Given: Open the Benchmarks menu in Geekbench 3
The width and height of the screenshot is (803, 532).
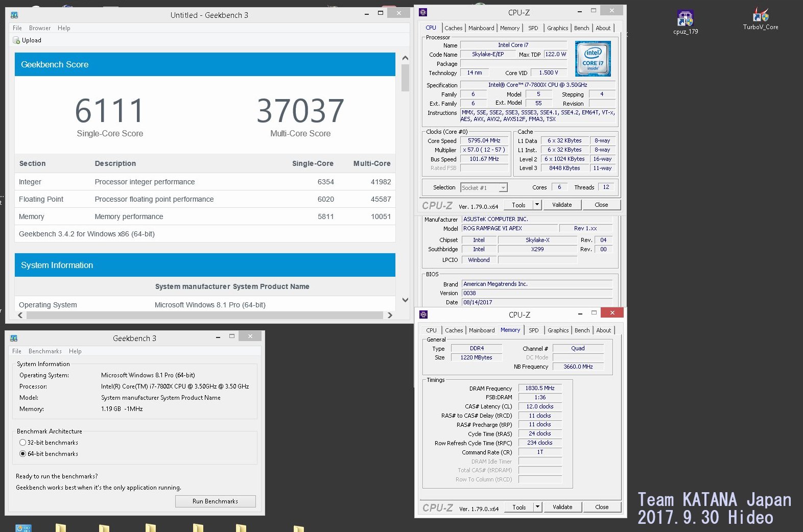Looking at the screenshot, I should pyautogui.click(x=45, y=351).
